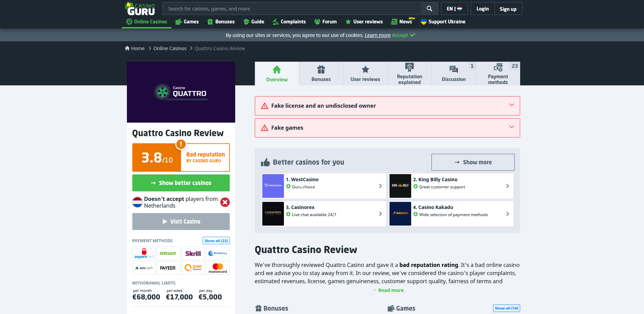
Task: Open the Games nav menu
Action: coord(187,22)
